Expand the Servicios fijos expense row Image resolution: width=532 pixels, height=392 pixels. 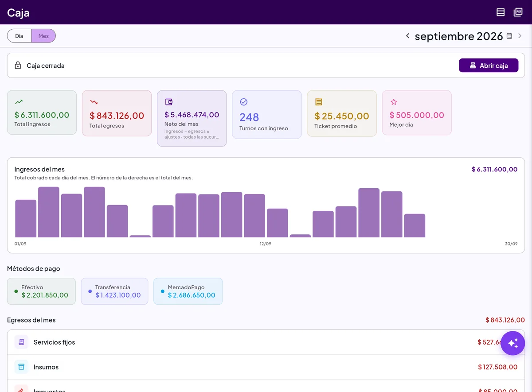coord(266,342)
